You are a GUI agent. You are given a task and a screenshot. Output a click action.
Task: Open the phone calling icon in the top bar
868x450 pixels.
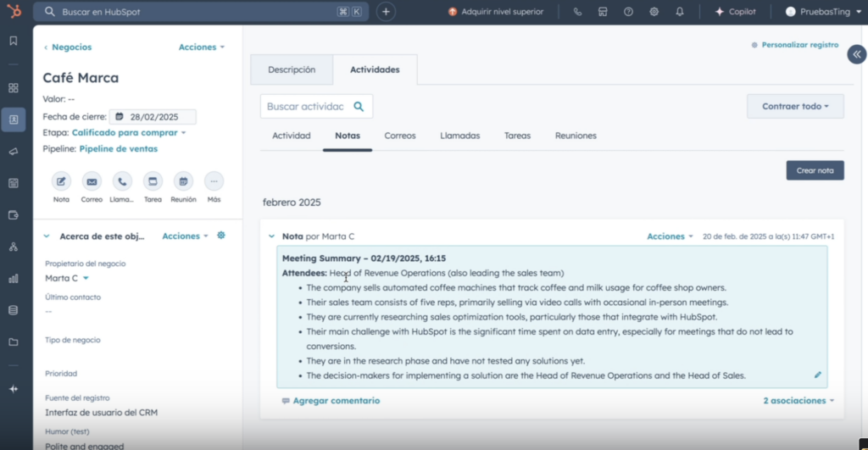tap(577, 12)
